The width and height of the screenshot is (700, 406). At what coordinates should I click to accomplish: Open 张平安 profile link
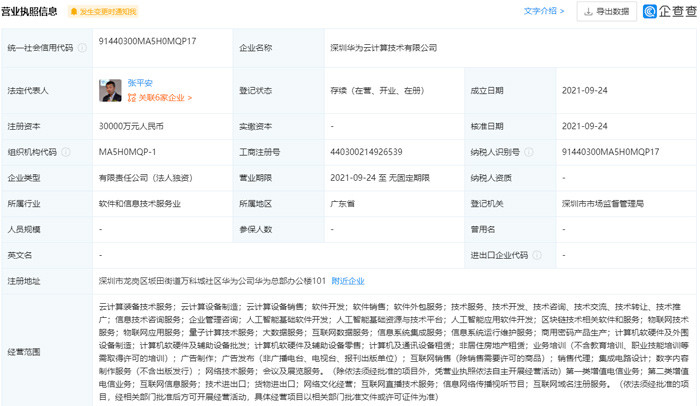pyautogui.click(x=140, y=83)
